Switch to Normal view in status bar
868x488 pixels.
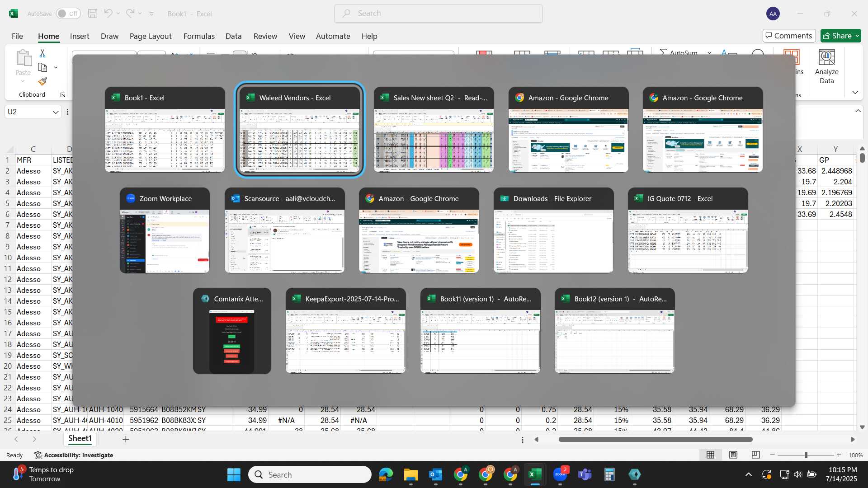711,455
